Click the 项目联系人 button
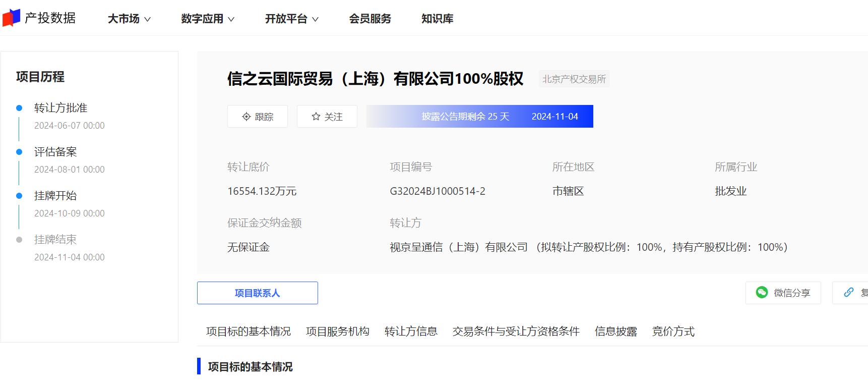868x385 pixels. coord(258,293)
